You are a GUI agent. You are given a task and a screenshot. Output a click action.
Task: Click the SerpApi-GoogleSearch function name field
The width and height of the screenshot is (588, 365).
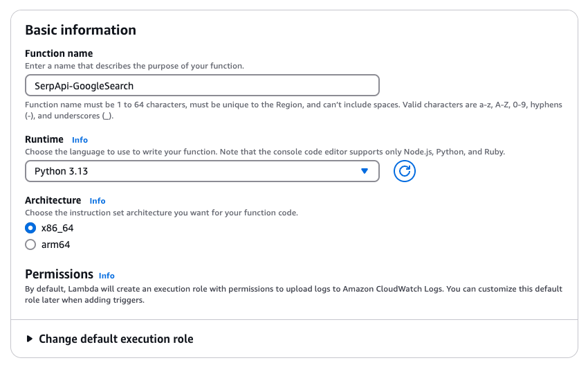pyautogui.click(x=202, y=85)
